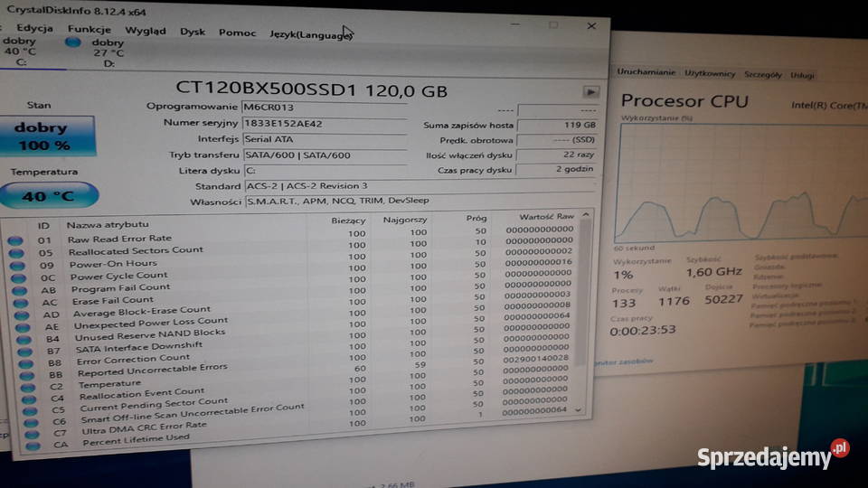868x488 pixels.
Task: Click status icon of Unused Reserve NAND Blocks
Action: 24,339
